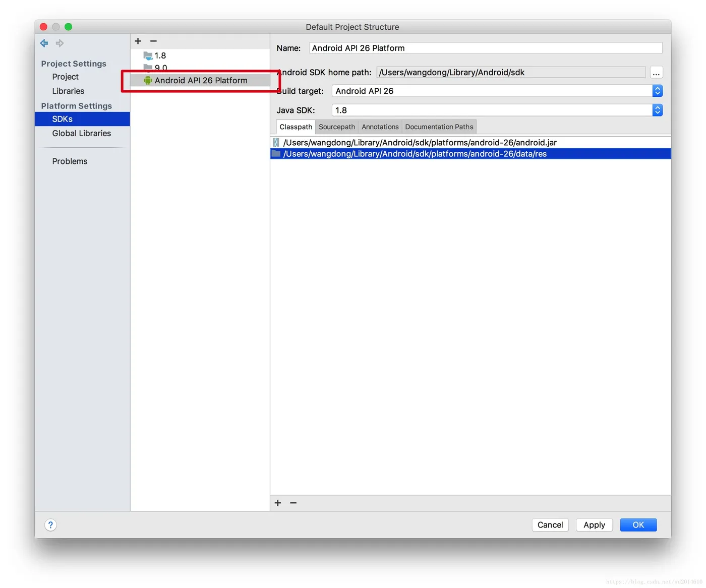The width and height of the screenshot is (706, 588).
Task: Open Libraries settings page
Action: pyautogui.click(x=68, y=91)
